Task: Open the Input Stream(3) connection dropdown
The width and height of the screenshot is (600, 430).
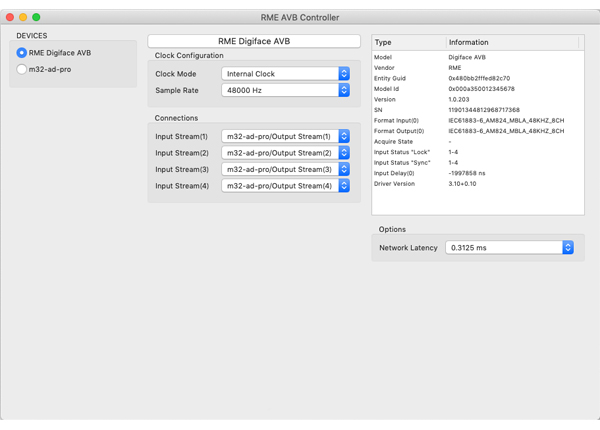Action: click(285, 169)
